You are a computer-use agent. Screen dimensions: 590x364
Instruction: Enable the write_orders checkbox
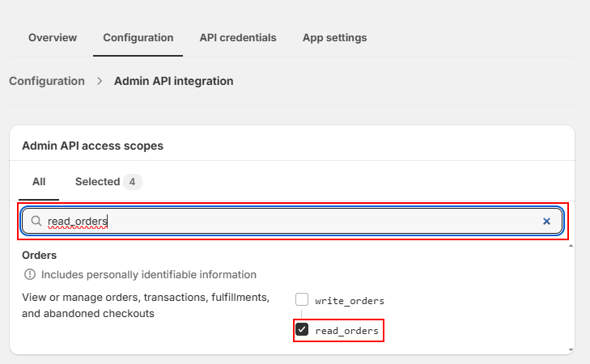(x=302, y=300)
